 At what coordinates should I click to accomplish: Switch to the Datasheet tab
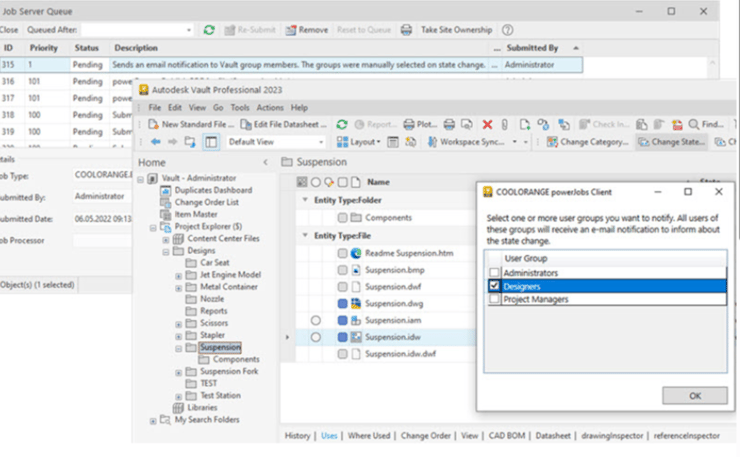pos(553,436)
